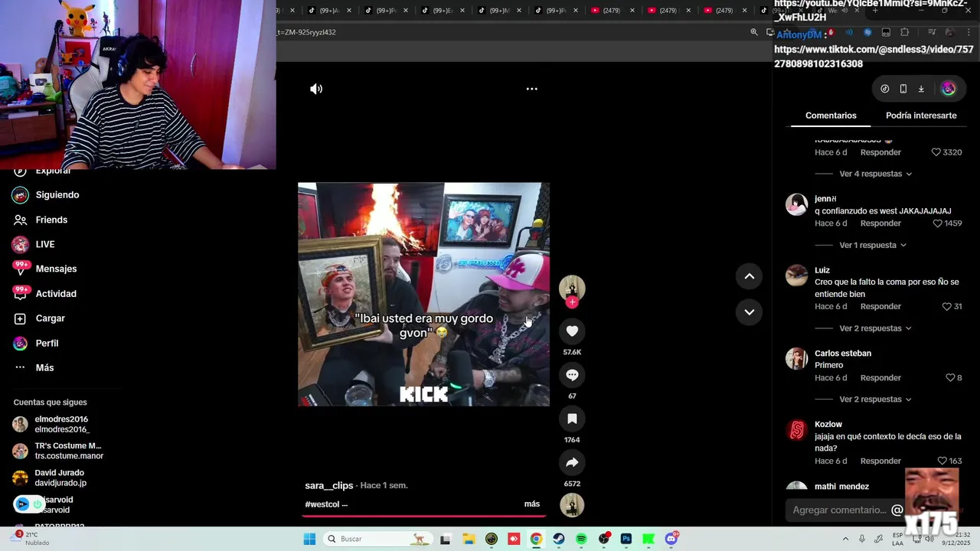The image size is (980, 551).
Task: Share the video using the arrow icon
Action: pos(572,462)
